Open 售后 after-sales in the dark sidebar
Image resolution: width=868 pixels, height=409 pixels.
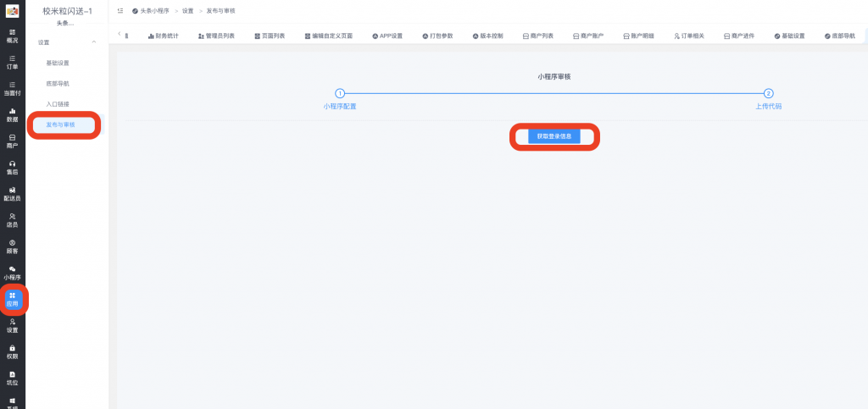coord(12,168)
